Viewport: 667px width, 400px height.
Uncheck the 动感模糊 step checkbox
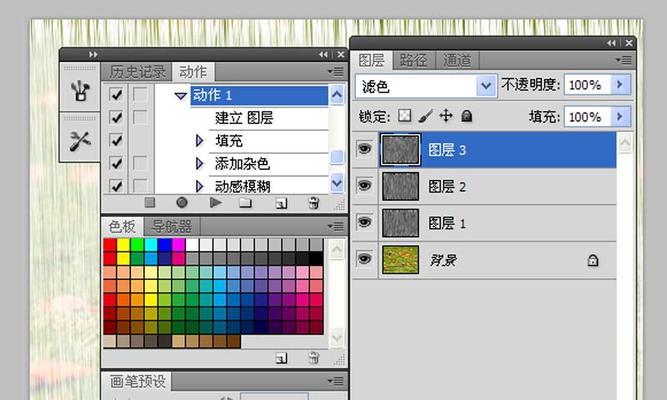coord(116,186)
